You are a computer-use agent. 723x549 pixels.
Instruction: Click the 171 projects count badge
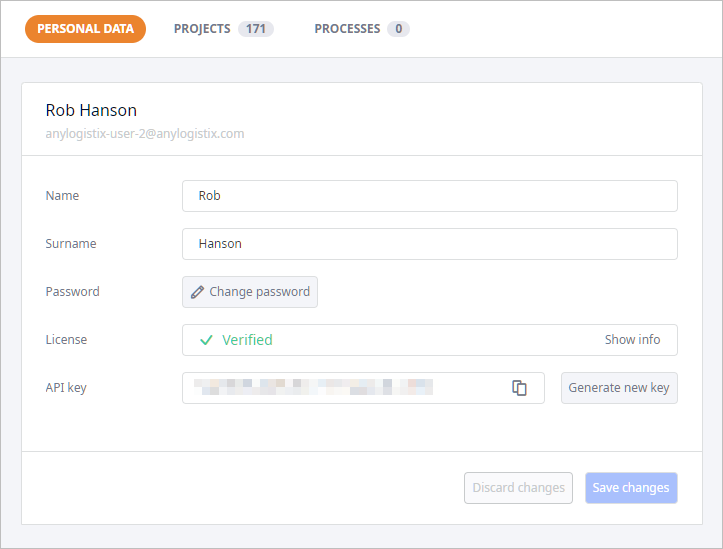click(256, 29)
